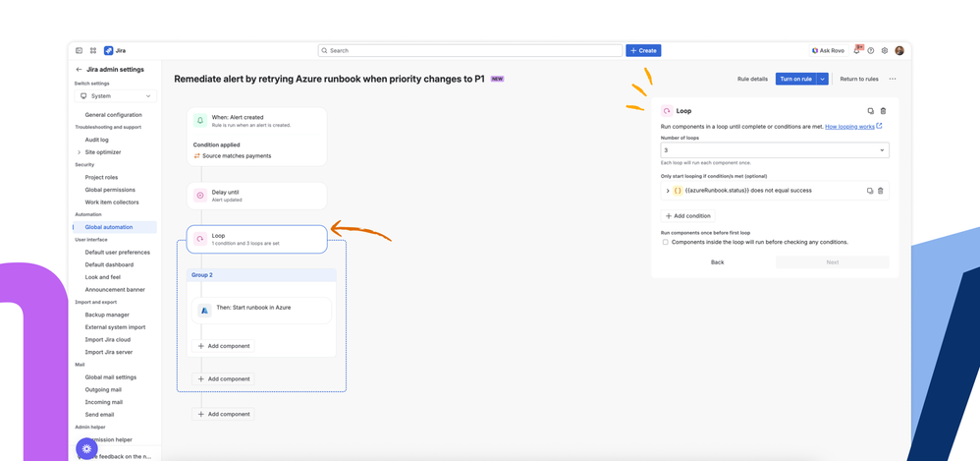Open Incoming mail settings
980x461 pixels.
click(x=103, y=402)
